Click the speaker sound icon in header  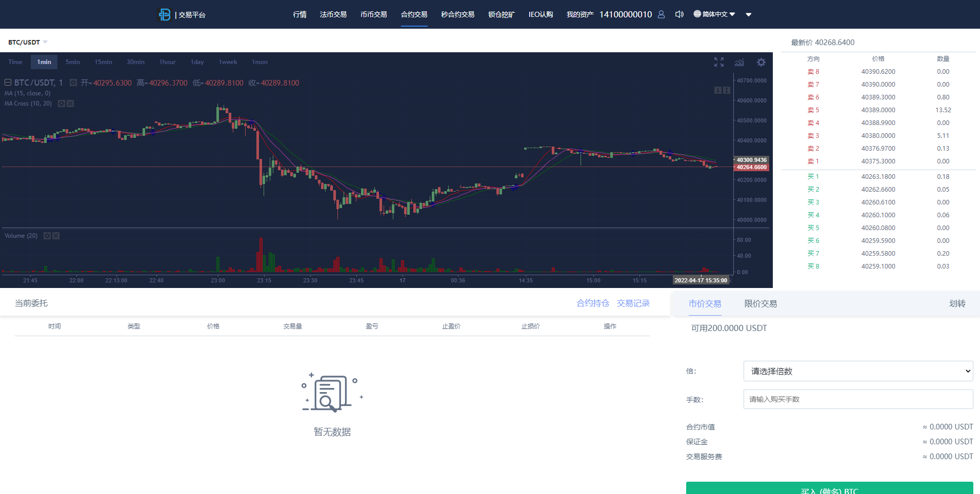coord(679,14)
